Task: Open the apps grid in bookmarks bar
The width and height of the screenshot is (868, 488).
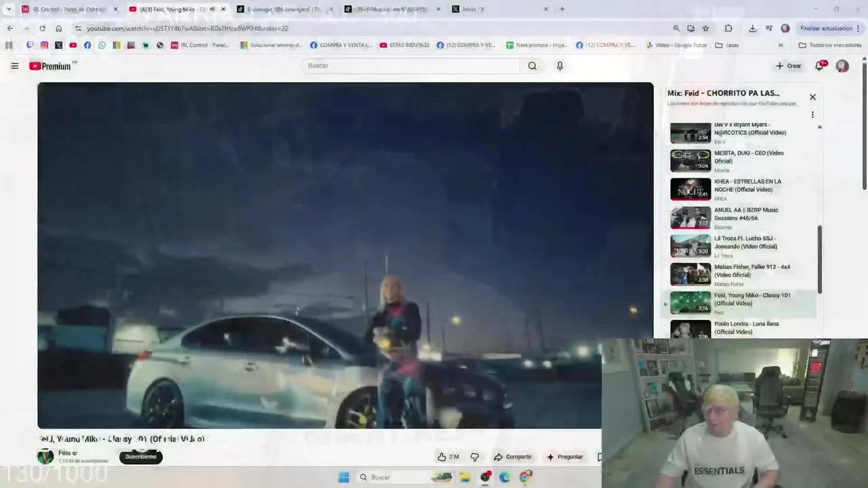Action: click(x=9, y=45)
